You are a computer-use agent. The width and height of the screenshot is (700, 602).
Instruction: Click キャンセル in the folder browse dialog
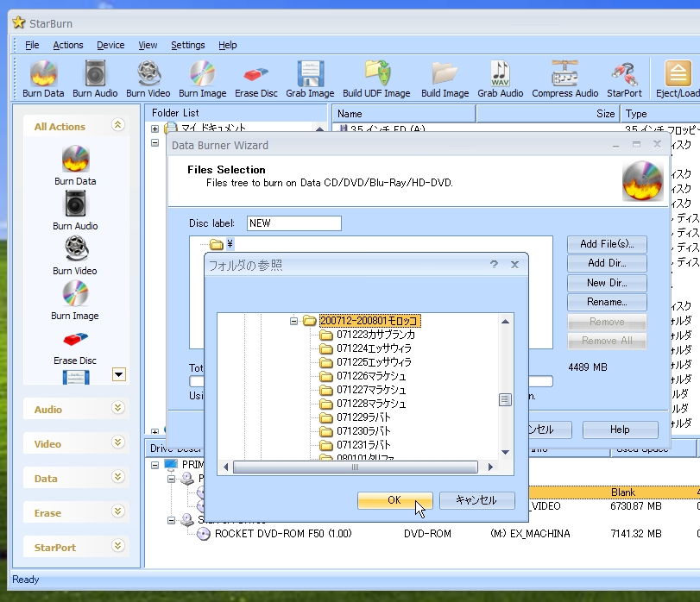(x=476, y=500)
